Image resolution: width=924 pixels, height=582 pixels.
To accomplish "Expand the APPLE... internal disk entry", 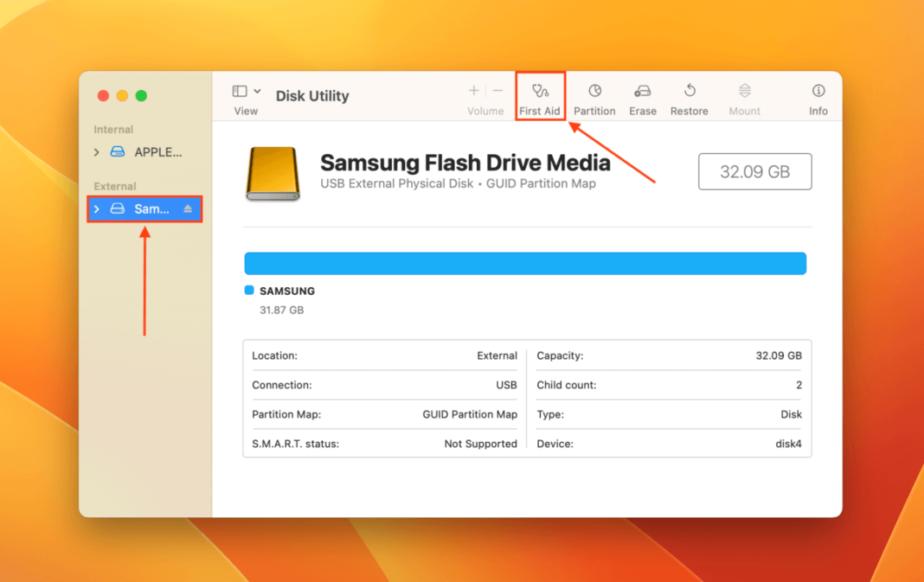I will click(97, 151).
